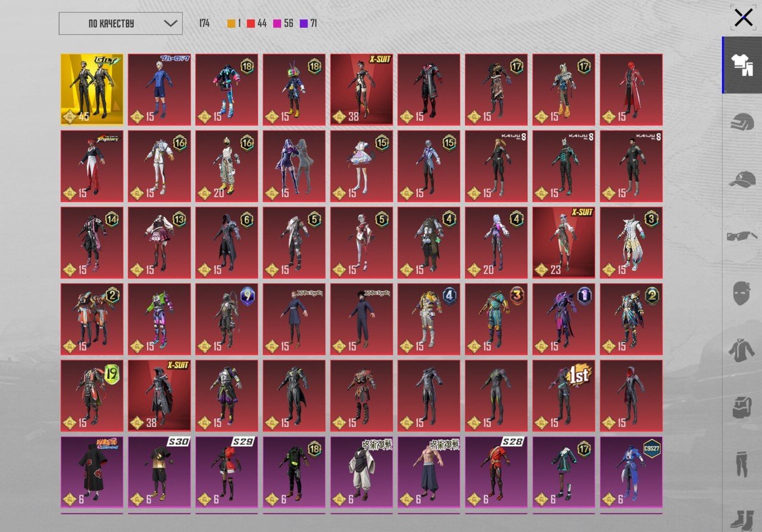Select the blonde Kaiju No. 8 outfit
This screenshot has height=532, width=762.
[x=496, y=166]
